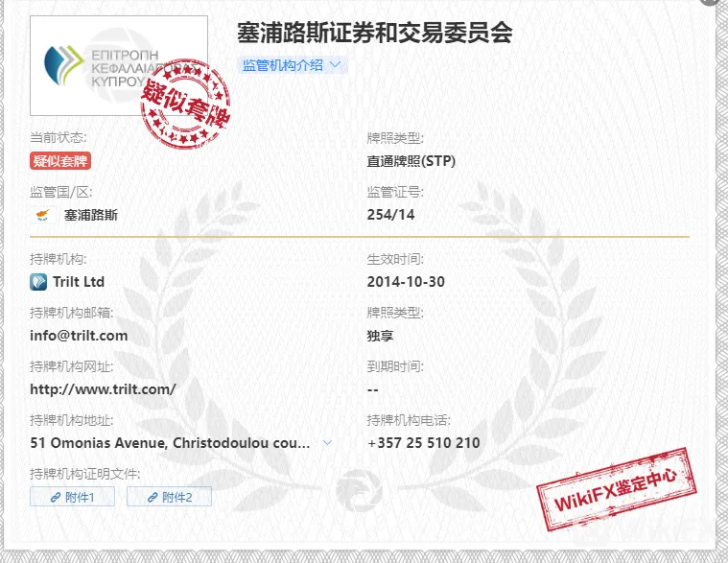
Task: Click the phone number +357 25 510 210
Action: 423,443
